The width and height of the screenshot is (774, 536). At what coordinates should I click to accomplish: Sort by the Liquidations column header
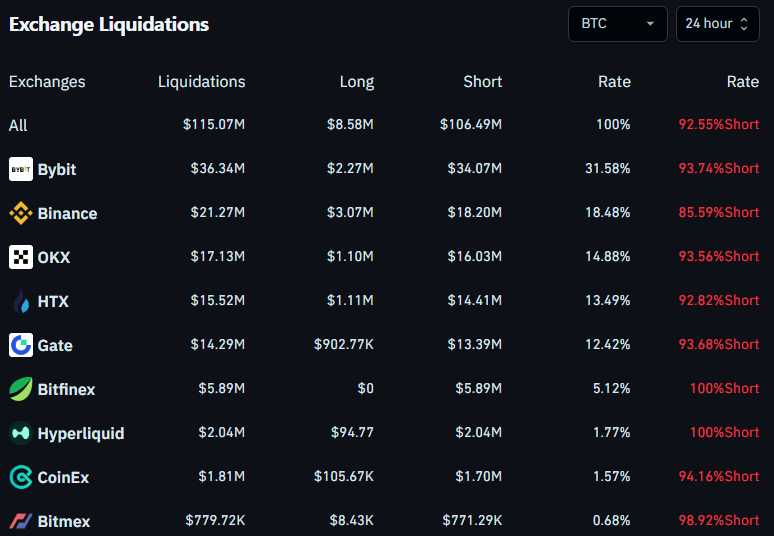pos(201,82)
